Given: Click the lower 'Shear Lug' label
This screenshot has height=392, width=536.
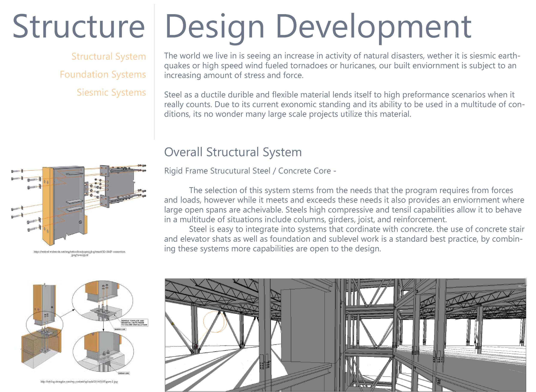Looking at the screenshot, I should [x=124, y=374].
